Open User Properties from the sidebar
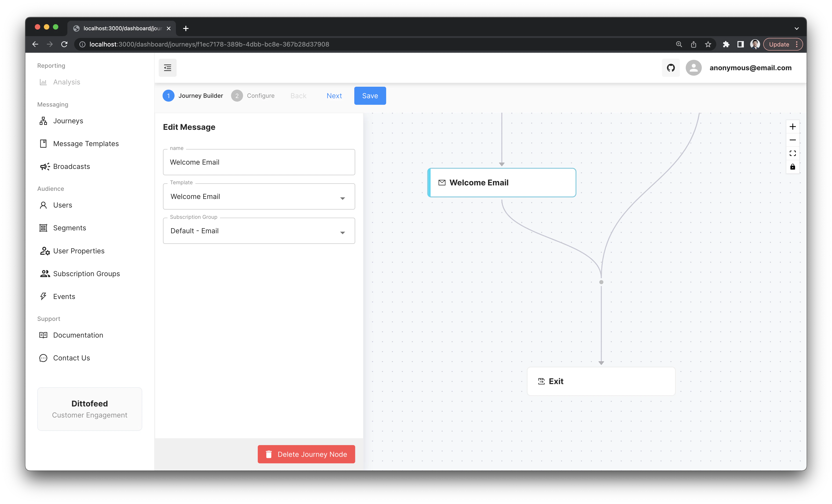 pos(78,251)
